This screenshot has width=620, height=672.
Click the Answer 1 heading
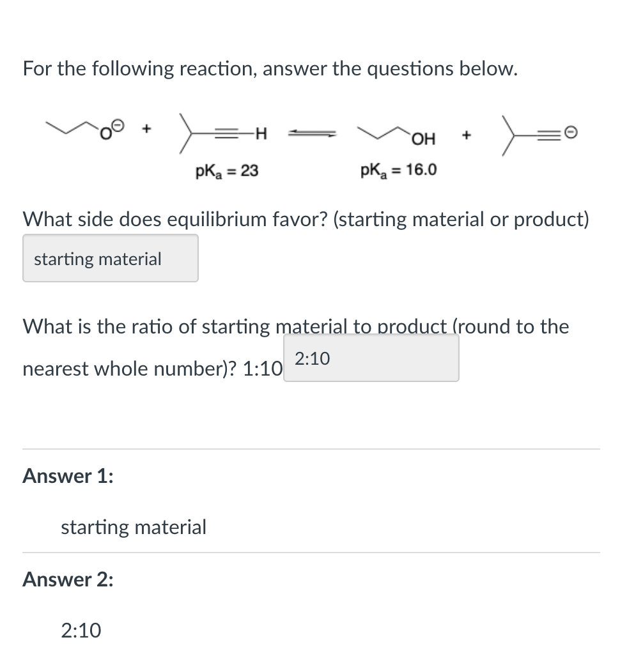tap(66, 476)
